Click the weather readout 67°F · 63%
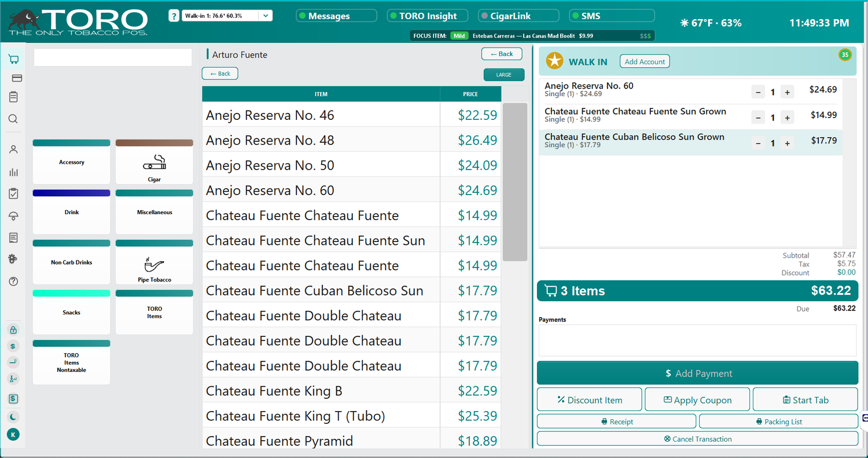Viewport: 868px width, 458px height. (711, 23)
